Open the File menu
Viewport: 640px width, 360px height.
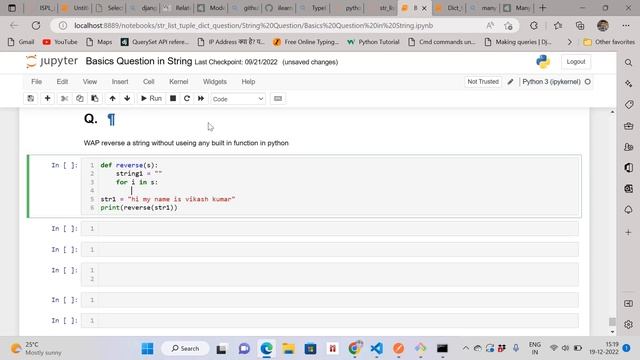pyautogui.click(x=37, y=82)
